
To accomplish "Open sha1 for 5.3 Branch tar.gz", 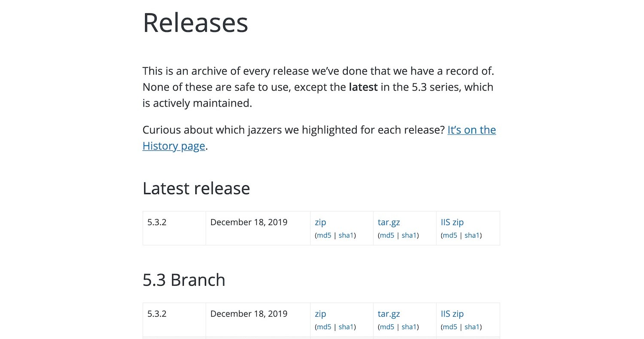I will [x=409, y=327].
